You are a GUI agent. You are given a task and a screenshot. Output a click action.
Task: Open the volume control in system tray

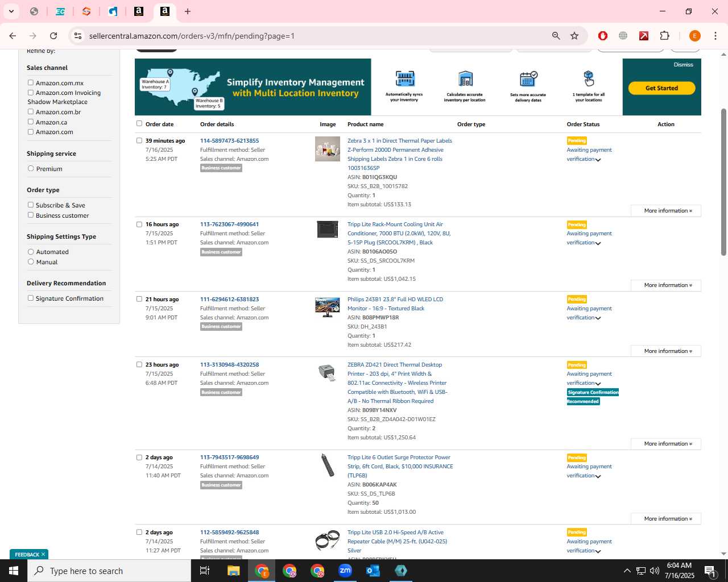[655, 571]
